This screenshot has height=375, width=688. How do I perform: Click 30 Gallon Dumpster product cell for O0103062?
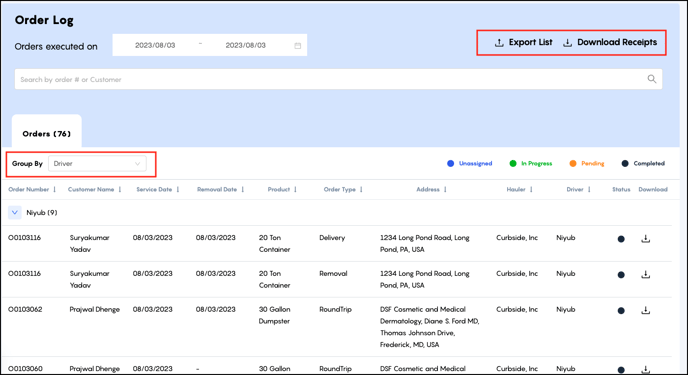point(275,315)
